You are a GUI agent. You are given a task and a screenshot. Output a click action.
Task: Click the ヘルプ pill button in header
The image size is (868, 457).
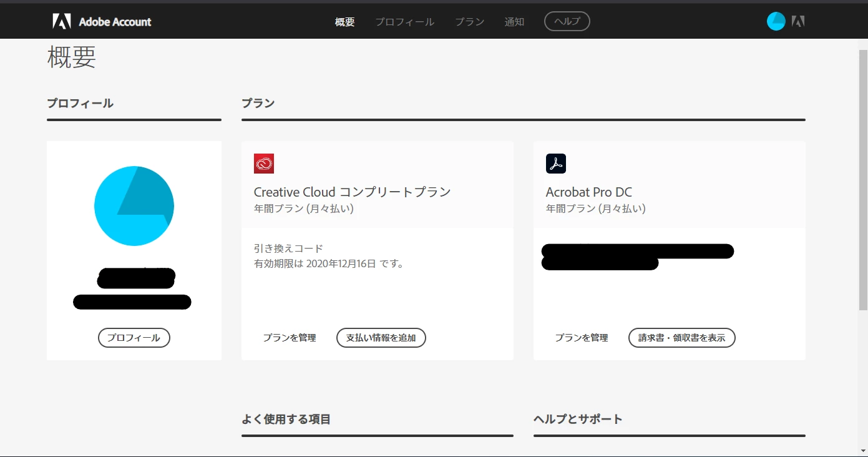click(x=567, y=21)
